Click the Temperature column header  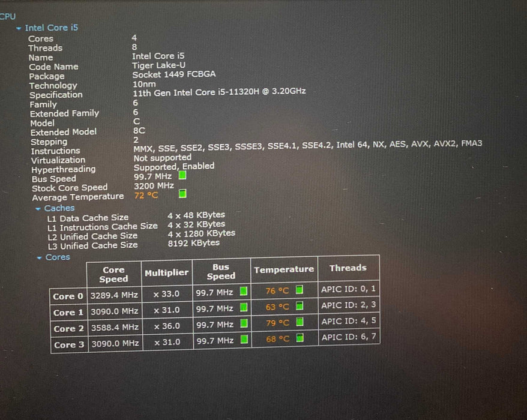284,269
